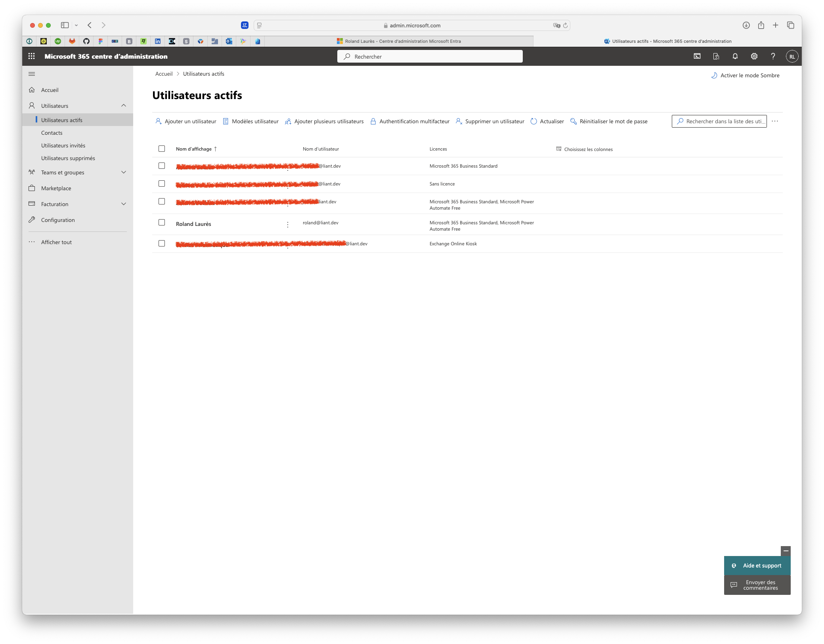Click Afficher tout in the sidebar
Image resolution: width=824 pixels, height=644 pixels.
click(x=56, y=242)
